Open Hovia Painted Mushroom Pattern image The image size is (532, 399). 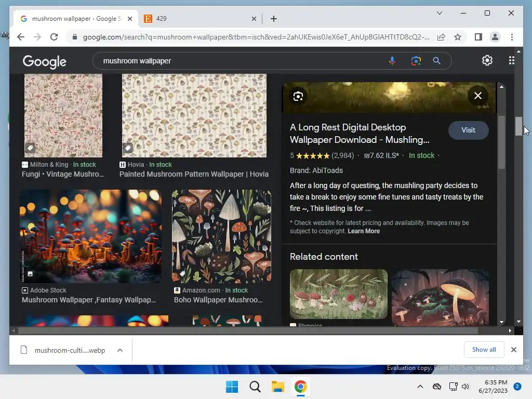point(194,115)
